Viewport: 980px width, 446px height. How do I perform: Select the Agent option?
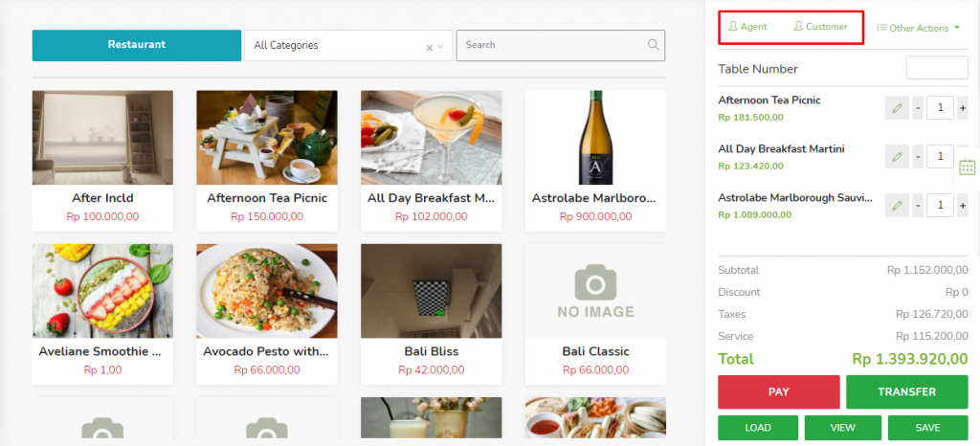point(748,27)
